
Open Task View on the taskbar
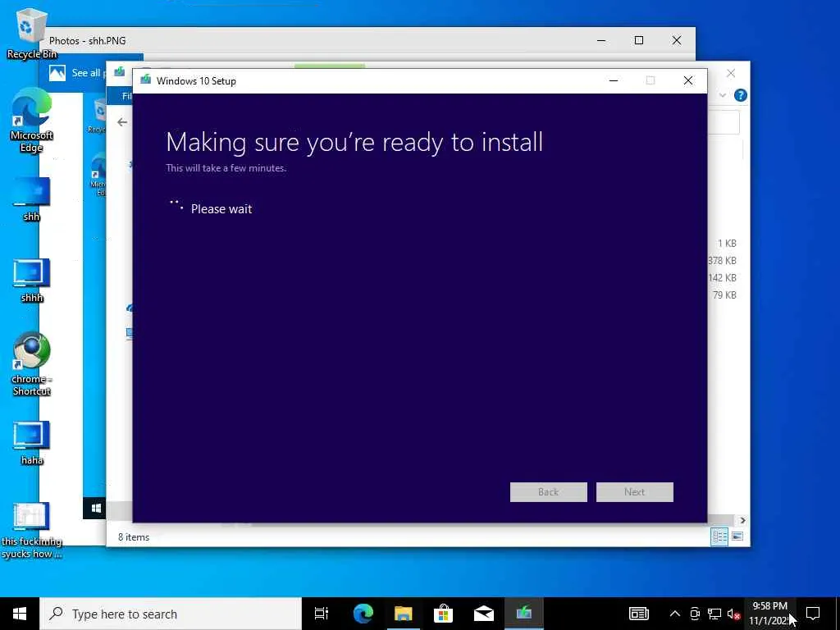coord(322,614)
